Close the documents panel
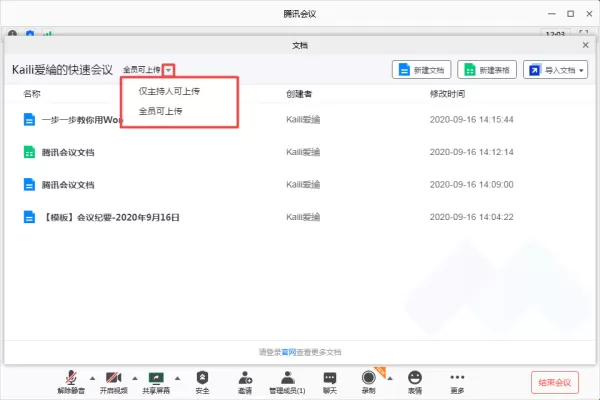Viewport: 600px width, 400px height. point(585,45)
